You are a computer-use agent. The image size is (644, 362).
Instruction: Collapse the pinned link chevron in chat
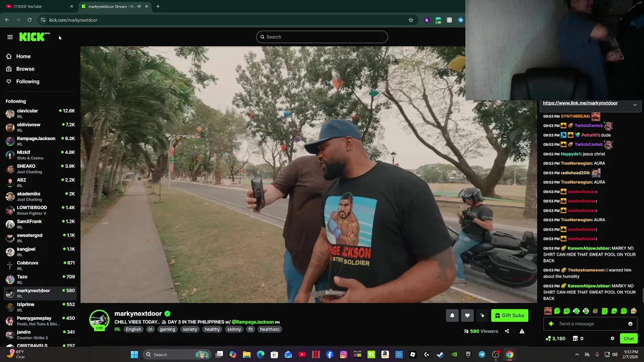(635, 105)
